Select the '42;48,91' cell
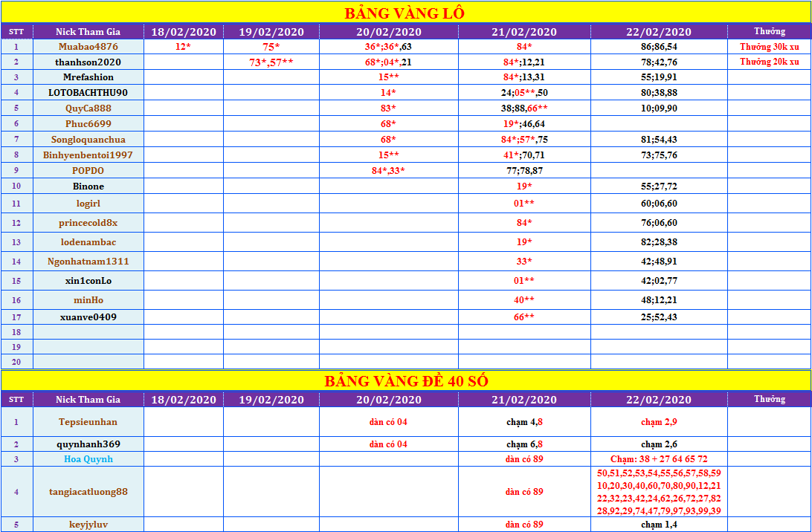Viewport: 812px width, 532px height. 659,262
